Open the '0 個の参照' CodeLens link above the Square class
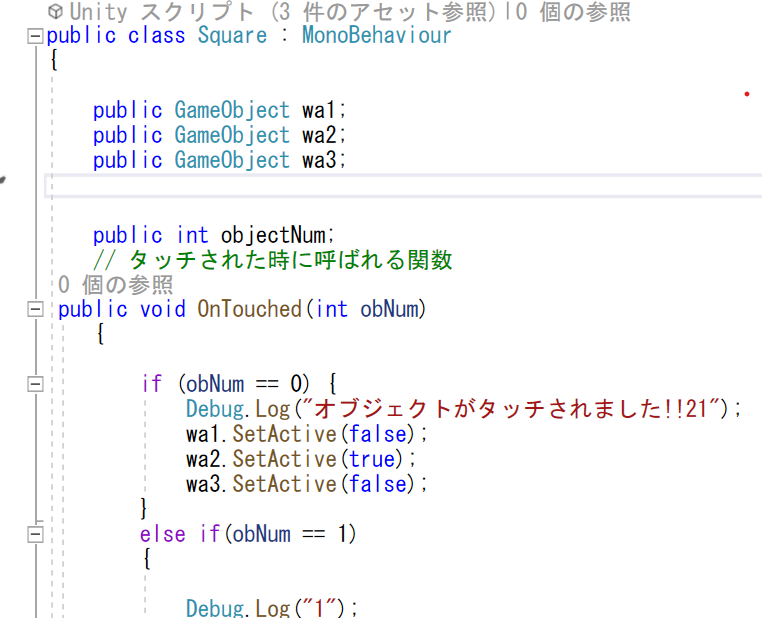 [573, 12]
